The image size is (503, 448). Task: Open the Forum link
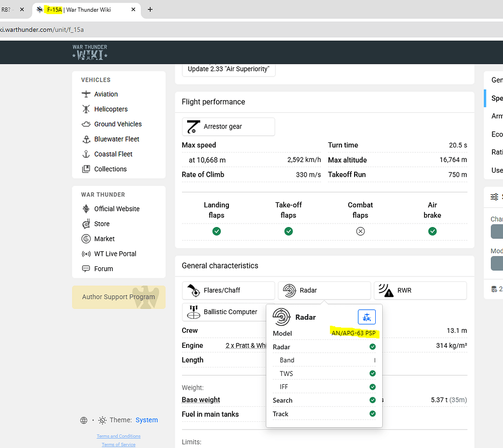tap(103, 269)
